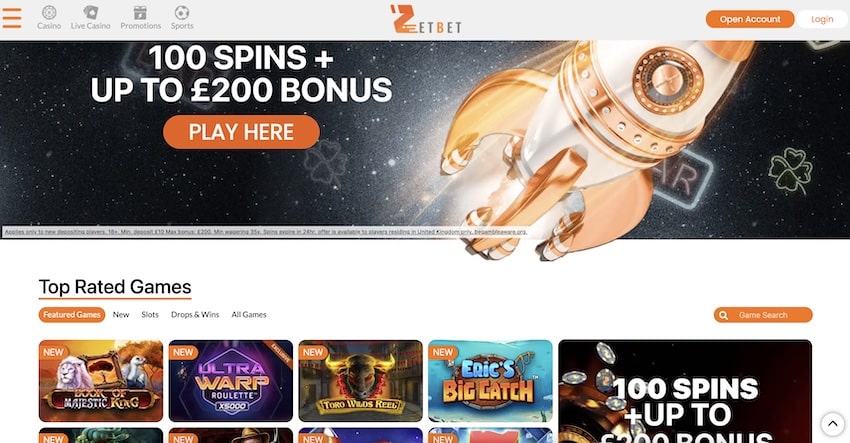Screen dimensions: 850x443
Task: Click the Login button
Action: pyautogui.click(x=822, y=19)
